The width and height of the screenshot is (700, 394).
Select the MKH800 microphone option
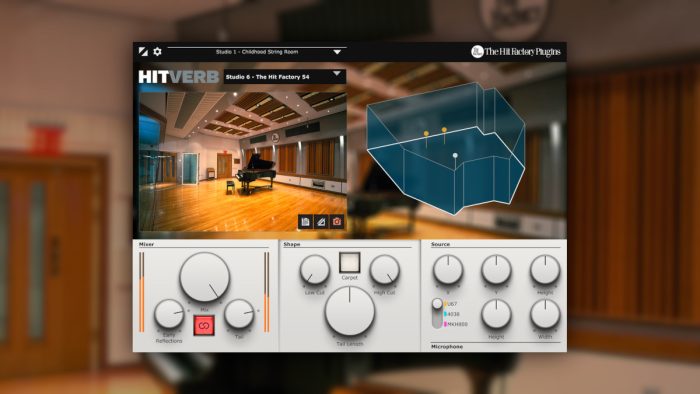pos(455,324)
